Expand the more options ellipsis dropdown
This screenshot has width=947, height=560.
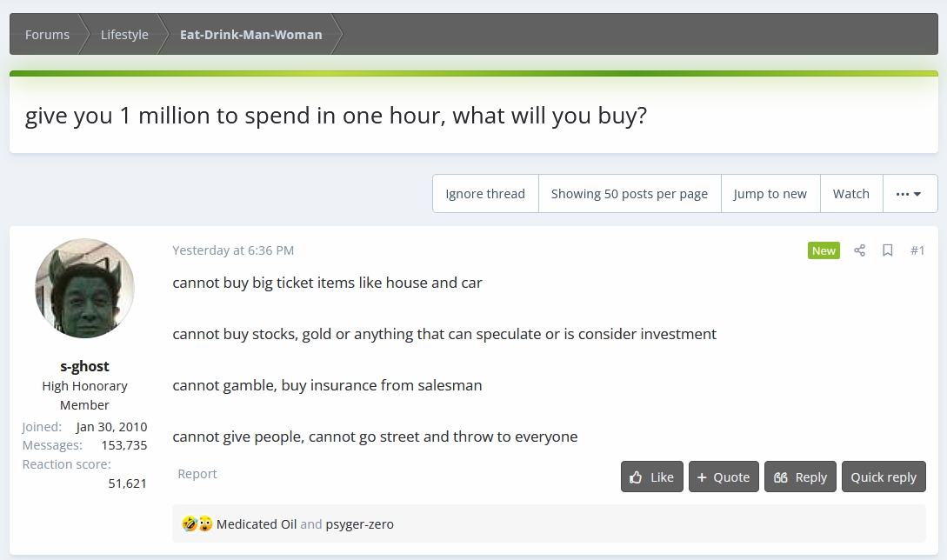pyautogui.click(x=910, y=194)
